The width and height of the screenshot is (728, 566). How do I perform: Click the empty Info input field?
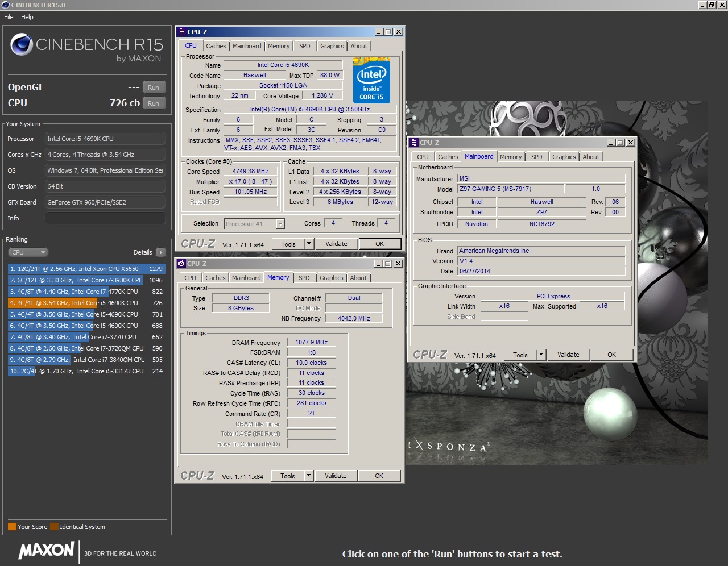[x=105, y=218]
